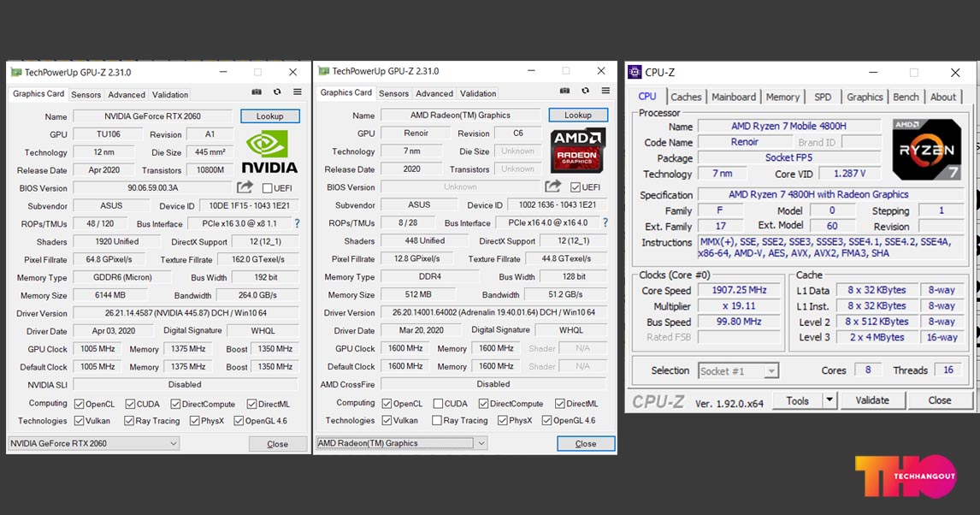Click the CPU-Z title bar app icon
980x515 pixels.
click(x=635, y=72)
